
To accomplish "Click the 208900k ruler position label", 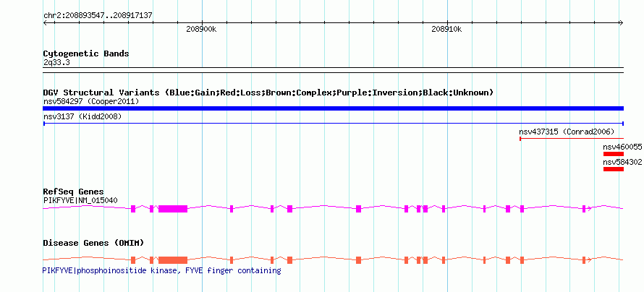I will pyautogui.click(x=201, y=29).
